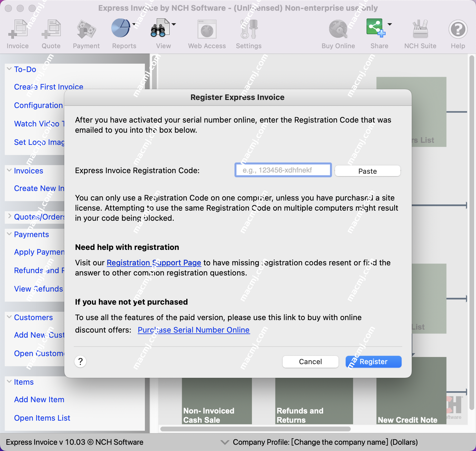
Task: Open the View dropdown arrow
Action: [174, 24]
